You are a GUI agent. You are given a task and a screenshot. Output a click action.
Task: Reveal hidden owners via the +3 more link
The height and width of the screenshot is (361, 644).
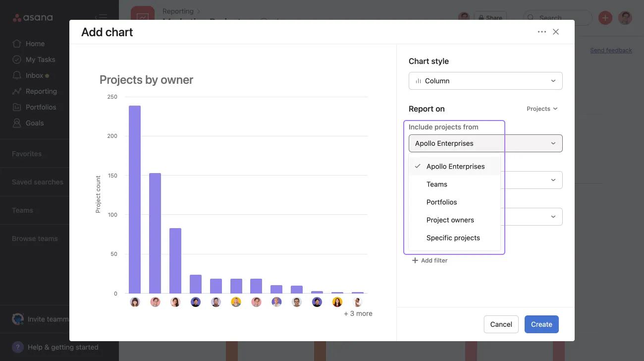[x=358, y=313]
